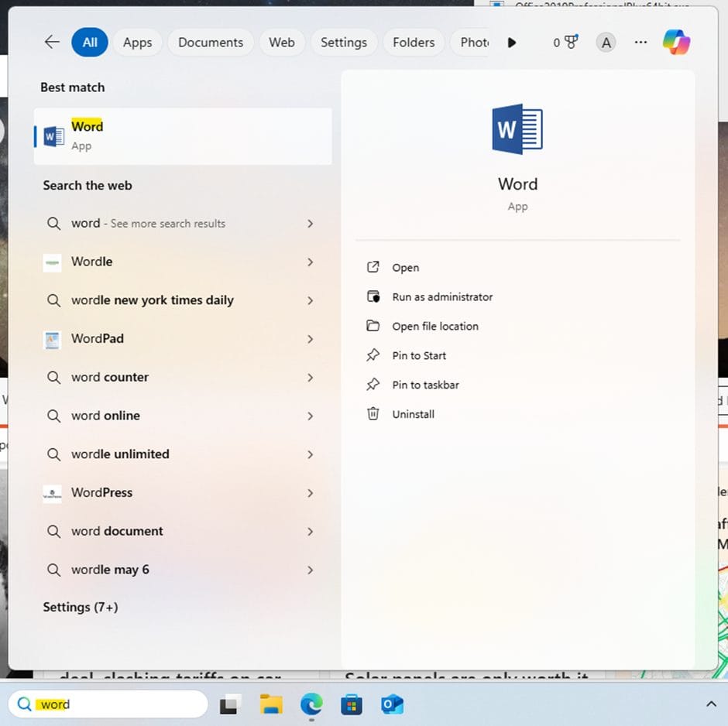This screenshot has height=726, width=728.
Task: Open the rewards trophy icon
Action: [x=571, y=43]
